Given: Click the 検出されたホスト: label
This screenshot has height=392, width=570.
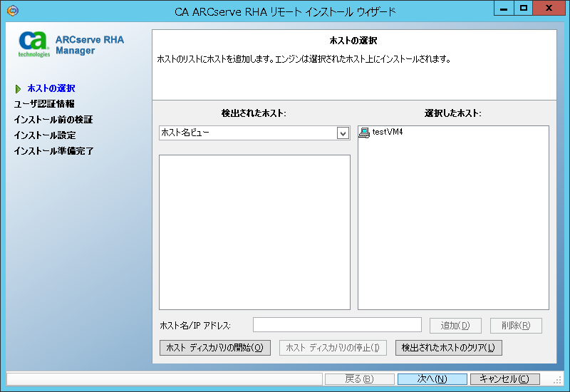Looking at the screenshot, I should point(254,113).
